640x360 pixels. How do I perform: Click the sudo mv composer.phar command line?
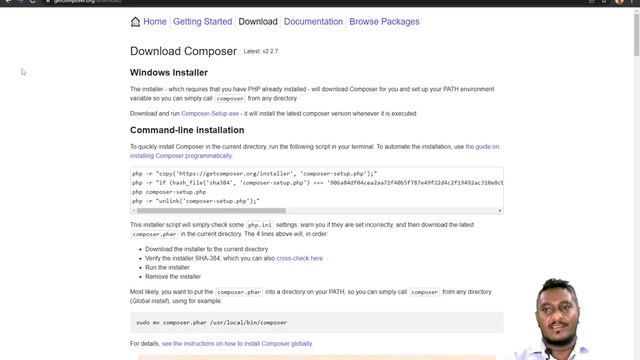tap(211, 322)
